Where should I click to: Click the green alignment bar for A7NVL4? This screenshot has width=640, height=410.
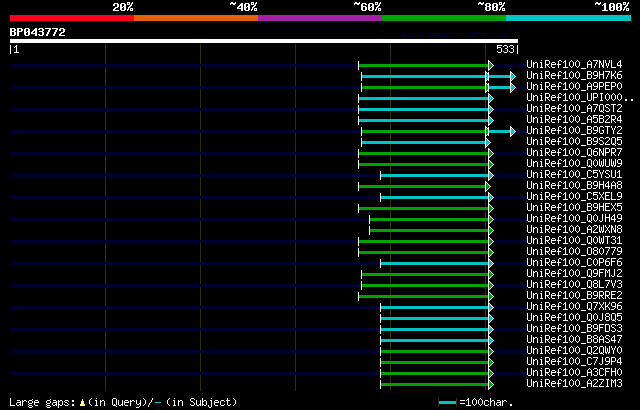pos(424,65)
